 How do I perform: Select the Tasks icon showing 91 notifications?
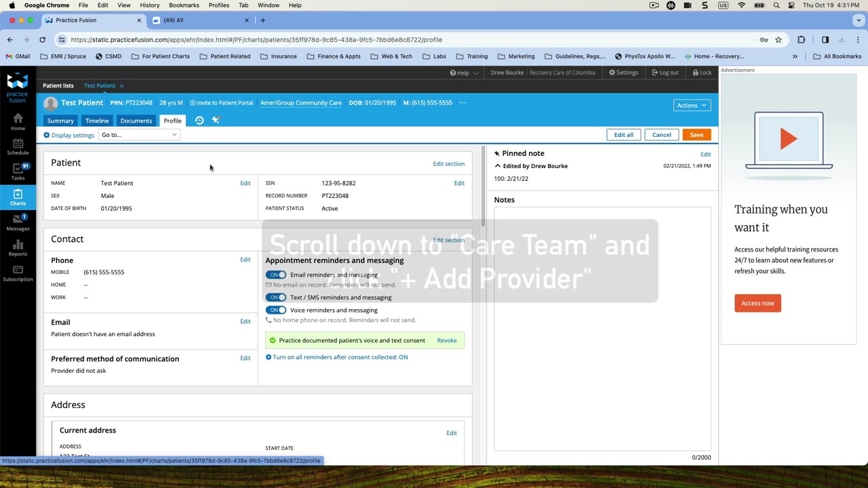pos(18,173)
